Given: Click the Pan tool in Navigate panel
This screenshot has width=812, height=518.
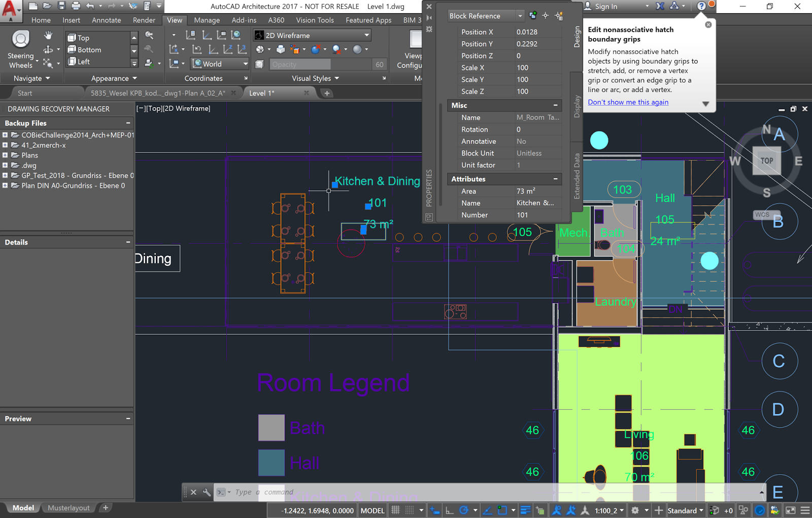Looking at the screenshot, I should [x=48, y=35].
